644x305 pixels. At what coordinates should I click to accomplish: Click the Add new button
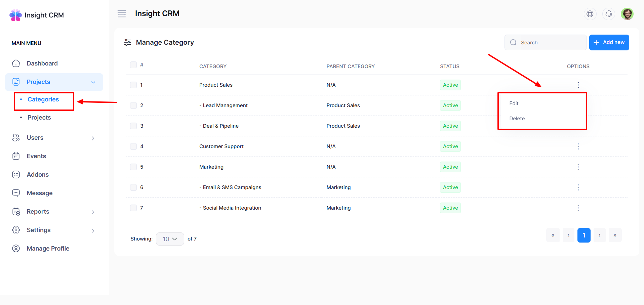click(609, 42)
